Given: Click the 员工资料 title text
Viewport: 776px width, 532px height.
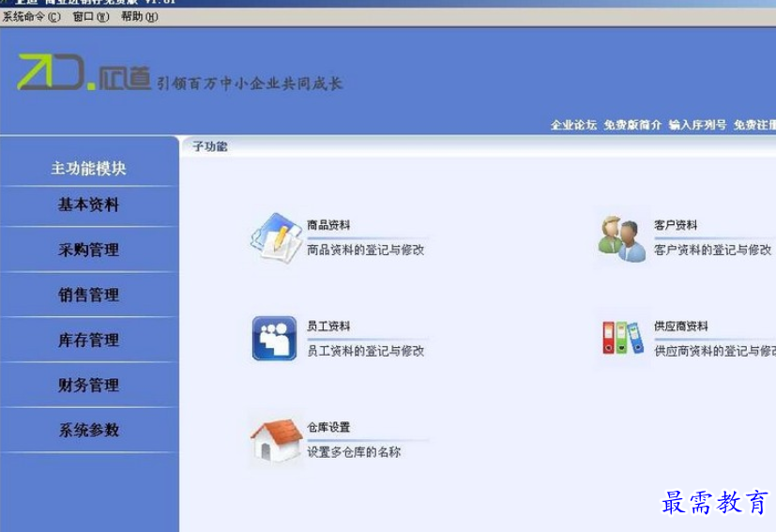Looking at the screenshot, I should tap(328, 327).
